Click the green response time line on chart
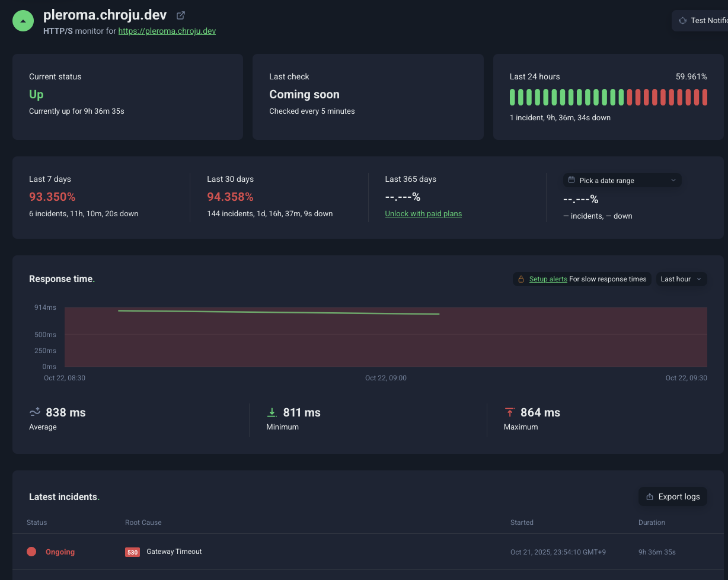 click(x=279, y=312)
